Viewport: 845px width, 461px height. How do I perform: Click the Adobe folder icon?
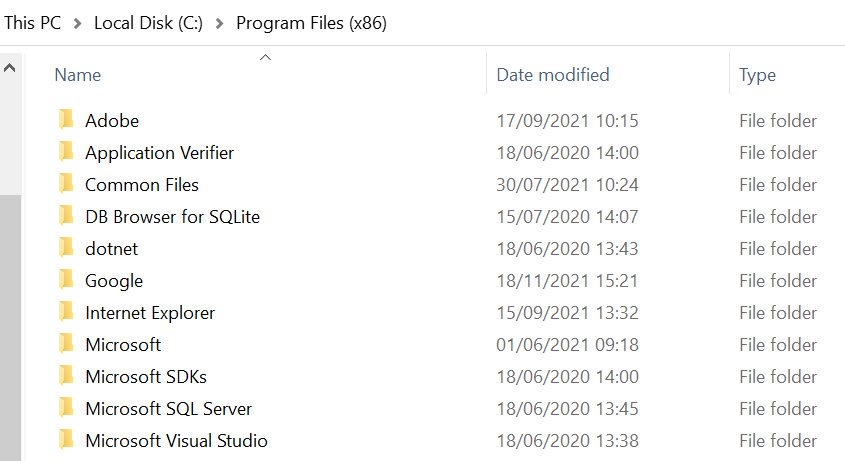pos(66,121)
